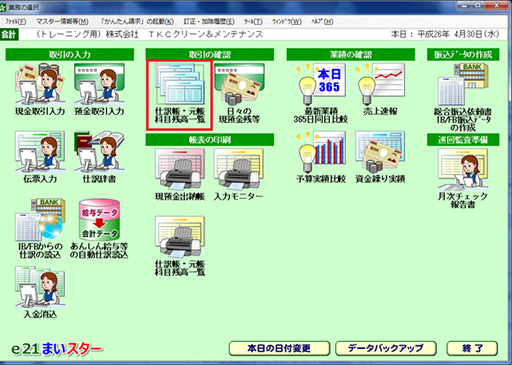The image size is (512, 365).
Task: Open the マスター情報等 menu
Action: point(62,22)
